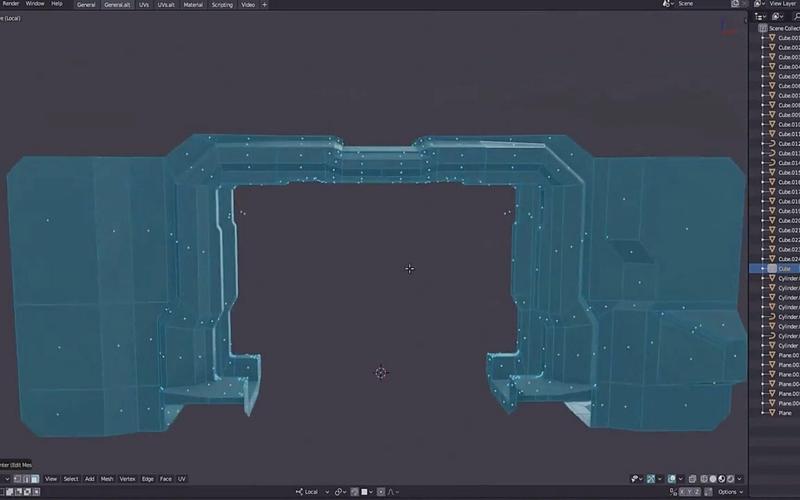Viewport: 800px width, 500px height.
Task: Toggle X-ray mode
Action: point(692,479)
